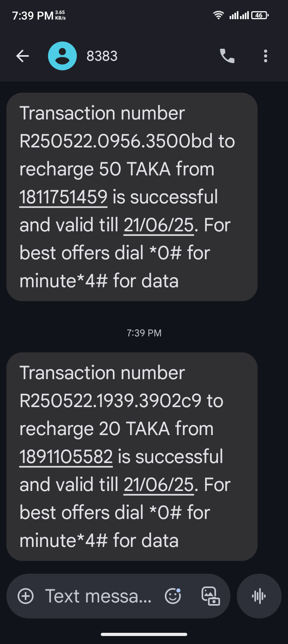The height and width of the screenshot is (644, 288).
Task: Select the 20 TAKA recharge message bubble
Action: (132, 429)
